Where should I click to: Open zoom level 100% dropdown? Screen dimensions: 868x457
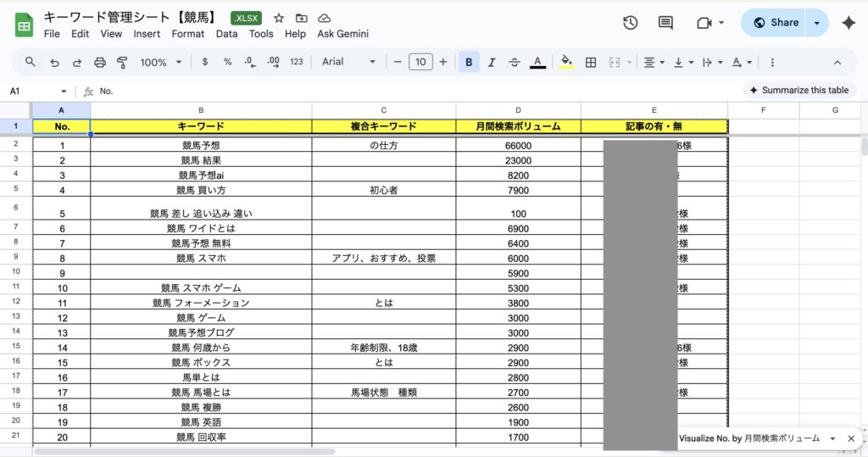[x=160, y=63]
